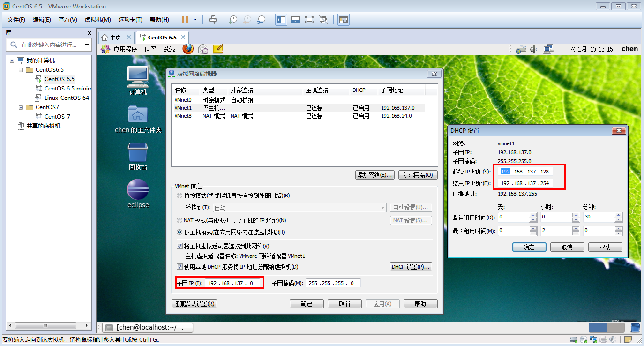The height and width of the screenshot is (346, 644).
Task: Open the power options arrow beside the pause icon
Action: tap(195, 20)
